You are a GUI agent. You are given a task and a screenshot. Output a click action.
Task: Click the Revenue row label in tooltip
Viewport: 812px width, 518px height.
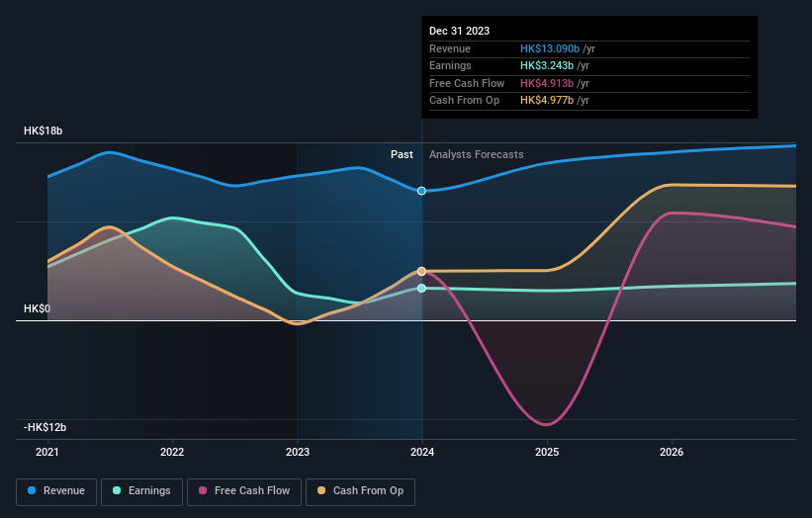click(450, 48)
